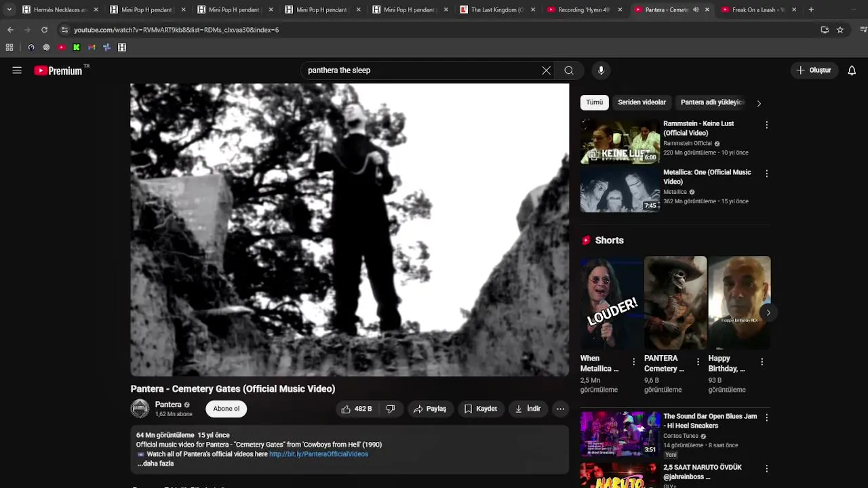Click the Abone ol subscribe button

pos(226,409)
